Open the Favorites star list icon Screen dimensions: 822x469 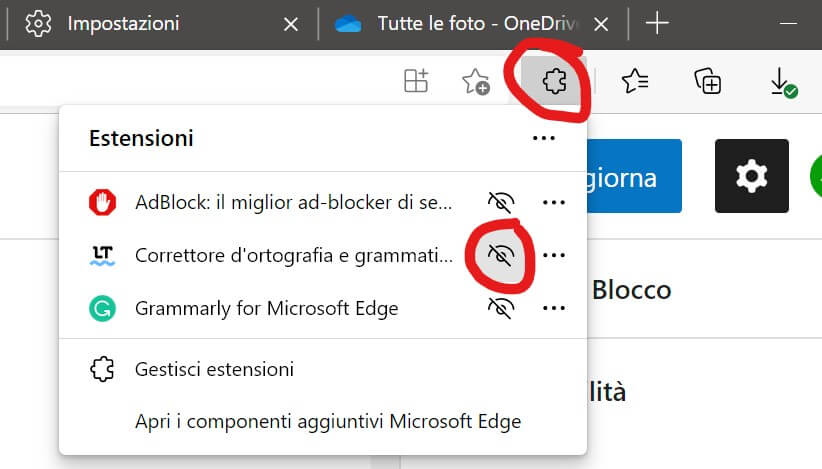click(635, 82)
